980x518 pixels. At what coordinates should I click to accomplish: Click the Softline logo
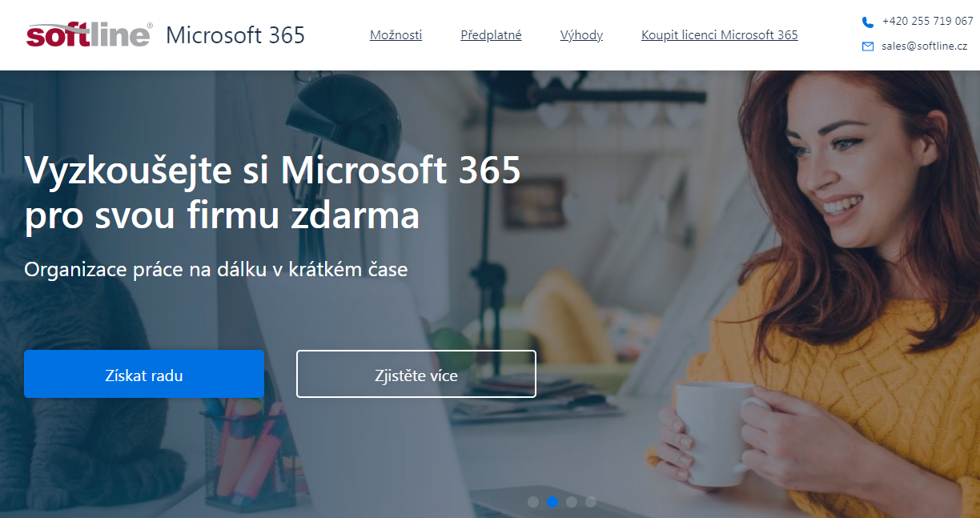click(89, 34)
